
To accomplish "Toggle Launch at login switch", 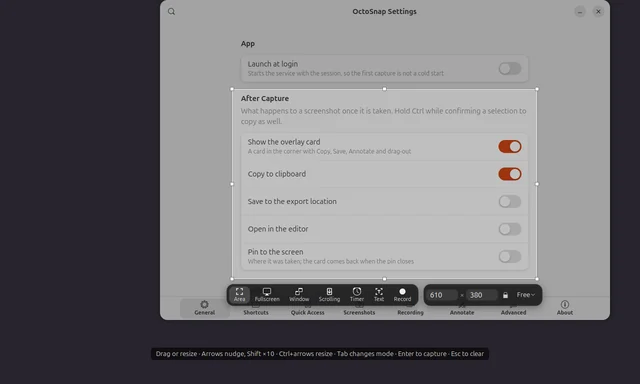I will pos(510,68).
